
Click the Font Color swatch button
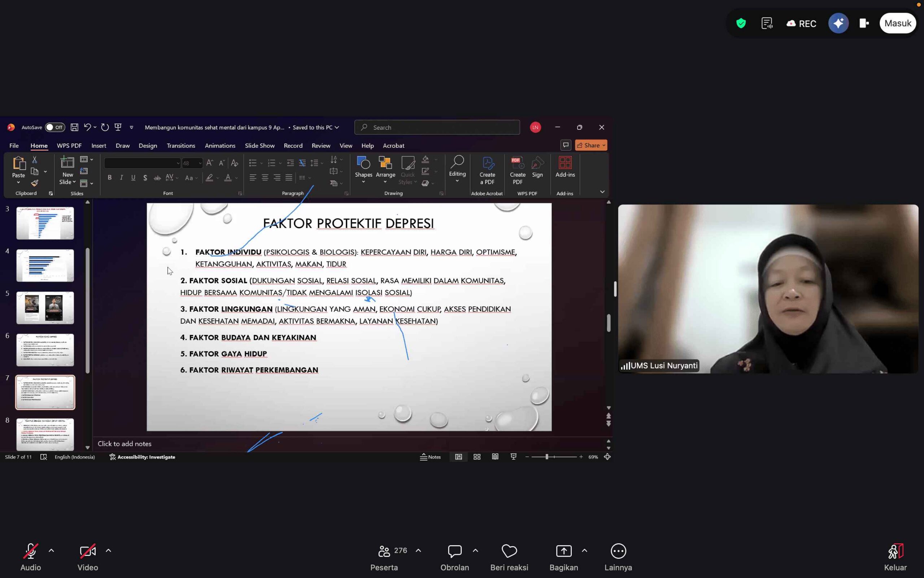(228, 178)
